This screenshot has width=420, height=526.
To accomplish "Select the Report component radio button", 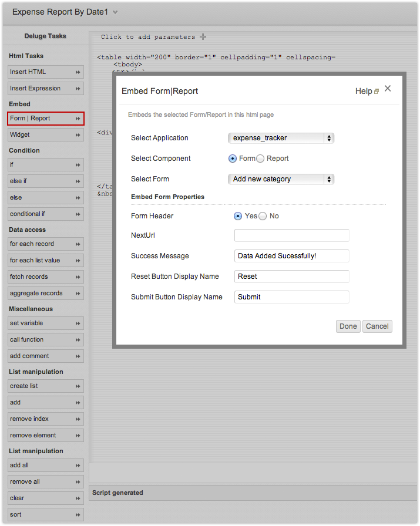I will tap(260, 159).
